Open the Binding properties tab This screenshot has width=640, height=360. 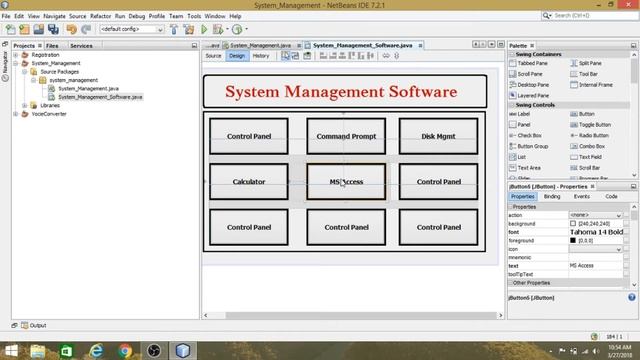click(x=552, y=196)
